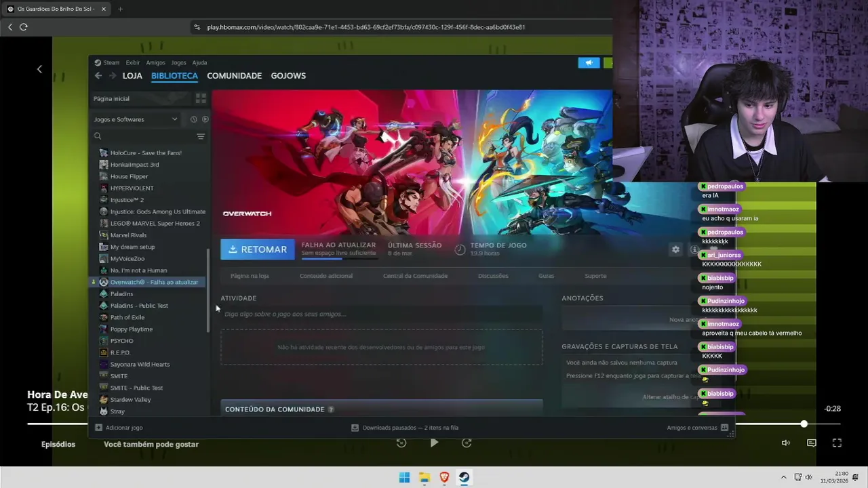Select Poppy Playtime in library list
Viewport: 868px width, 488px height.
click(132, 329)
